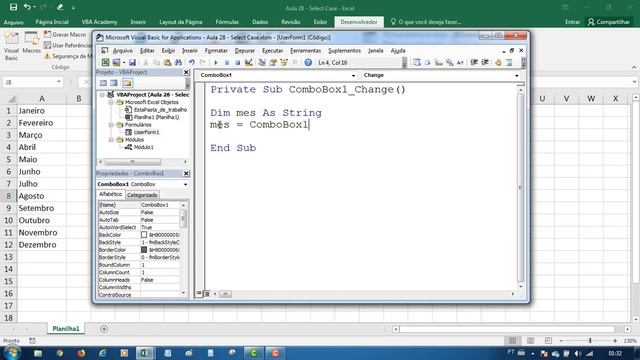Screen dimensions: 640x360
Task: Open the Formatar menu in VBA editor
Action: point(216,51)
